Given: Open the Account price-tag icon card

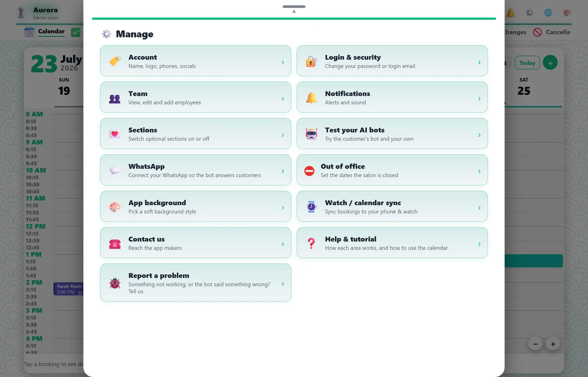Looking at the screenshot, I should 115,61.
